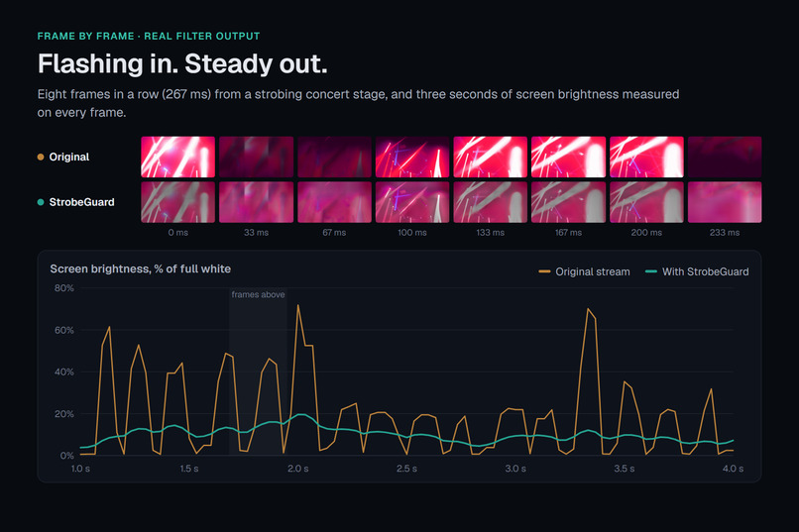Click the Original frame thumbnail at 167 ms
Viewport: 799px width, 532px height.
(x=569, y=157)
